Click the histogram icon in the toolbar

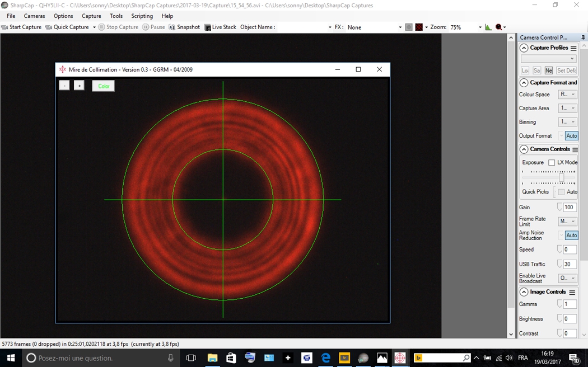(488, 27)
